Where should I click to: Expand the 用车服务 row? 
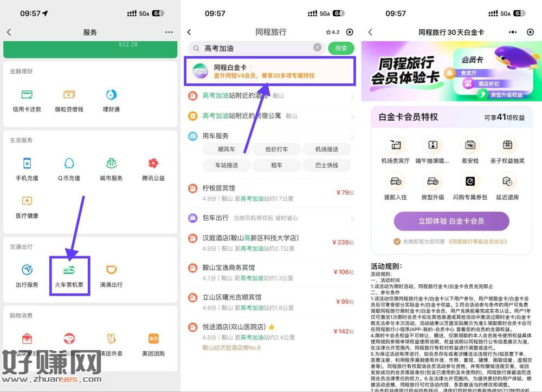point(272,136)
